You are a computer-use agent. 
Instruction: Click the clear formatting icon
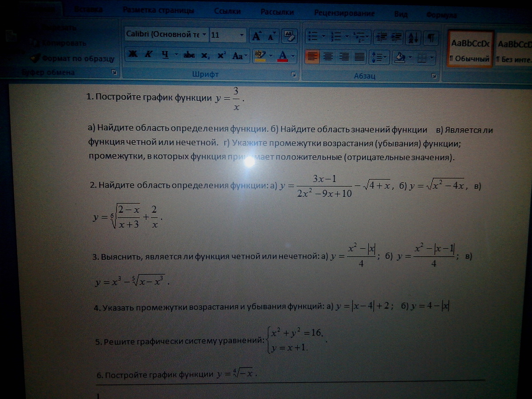(x=289, y=35)
